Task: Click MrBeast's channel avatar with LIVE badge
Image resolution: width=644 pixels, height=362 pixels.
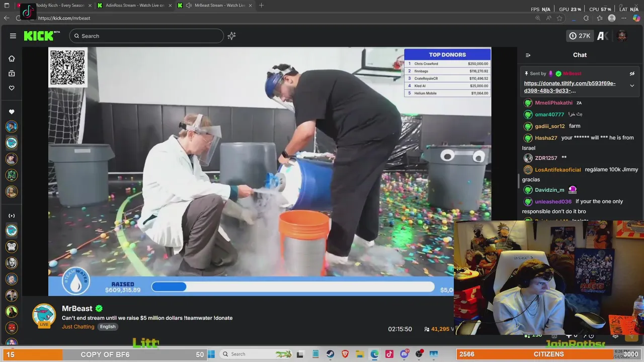Action: (44, 316)
